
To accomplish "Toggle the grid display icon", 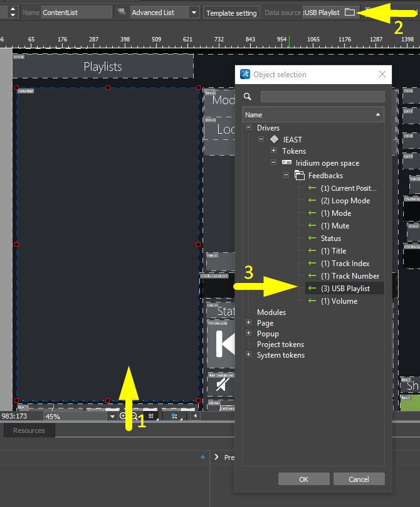I will pos(150,416).
